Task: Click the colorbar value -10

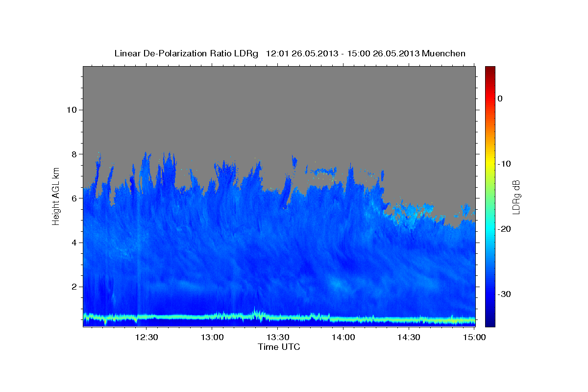Action: tap(504, 164)
